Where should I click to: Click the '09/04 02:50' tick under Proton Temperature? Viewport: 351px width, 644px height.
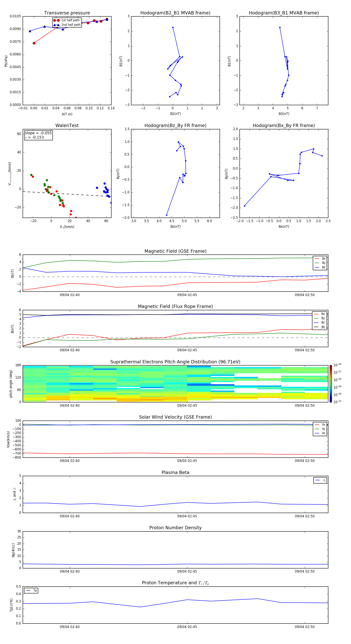tap(305, 627)
